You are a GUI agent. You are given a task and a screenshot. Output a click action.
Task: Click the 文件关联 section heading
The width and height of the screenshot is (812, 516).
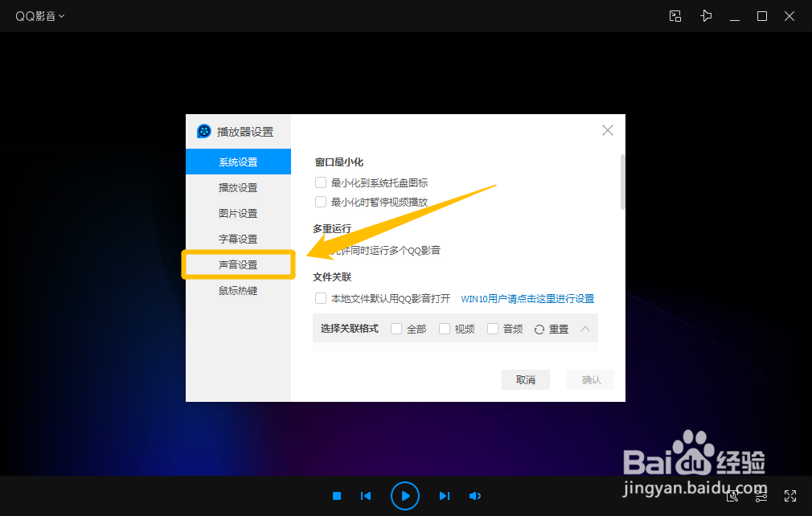332,277
